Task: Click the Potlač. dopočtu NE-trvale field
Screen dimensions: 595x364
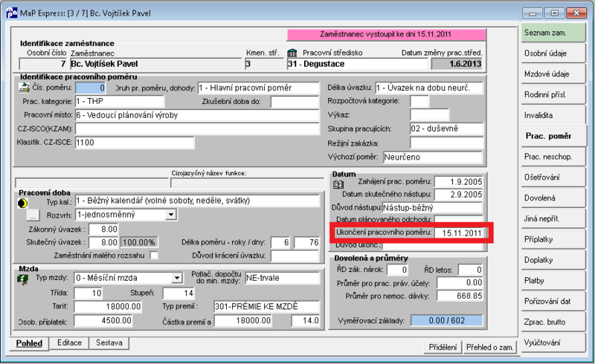Action: 283,278
